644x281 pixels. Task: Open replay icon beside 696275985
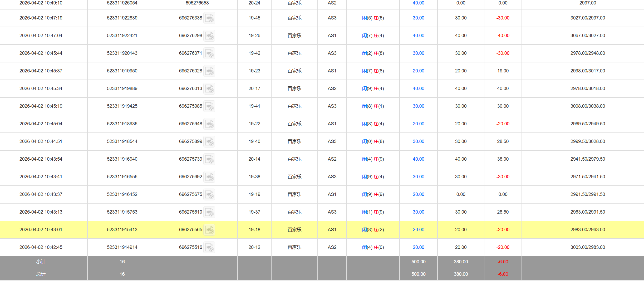[x=210, y=106]
